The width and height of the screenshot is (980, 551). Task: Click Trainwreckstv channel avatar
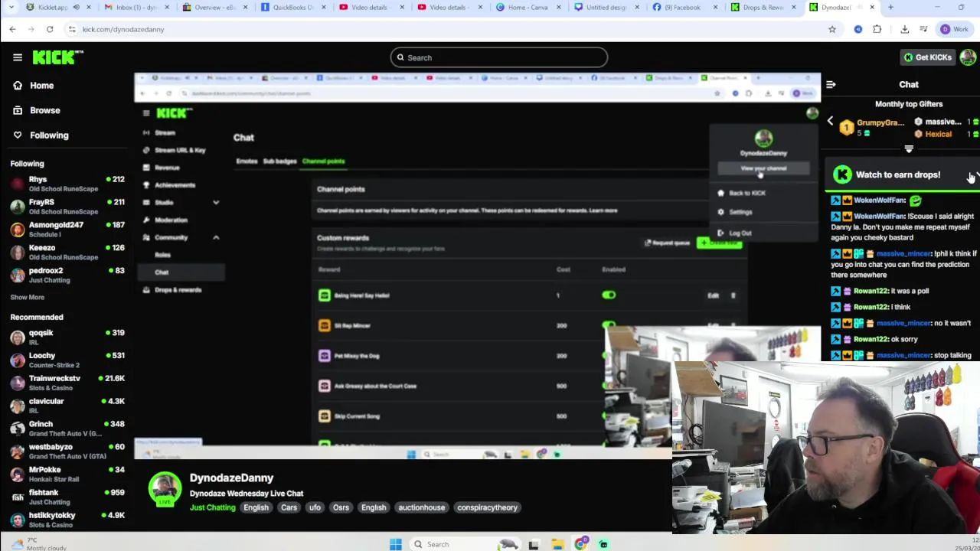click(x=18, y=383)
